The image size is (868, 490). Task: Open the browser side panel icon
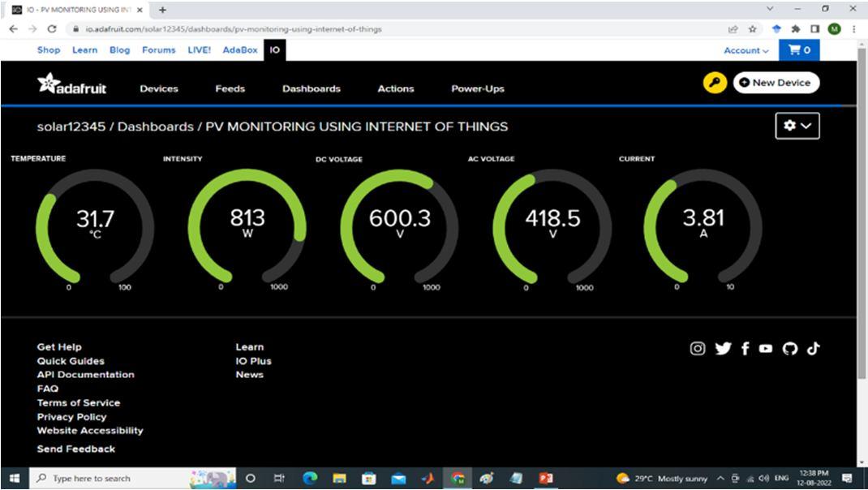pos(814,28)
